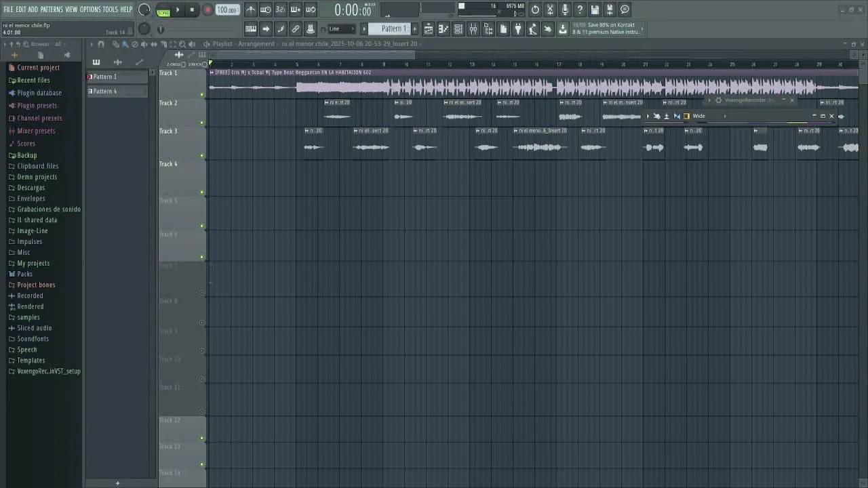Image resolution: width=868 pixels, height=488 pixels.
Task: Save project with floppy disk icon
Action: (595, 9)
